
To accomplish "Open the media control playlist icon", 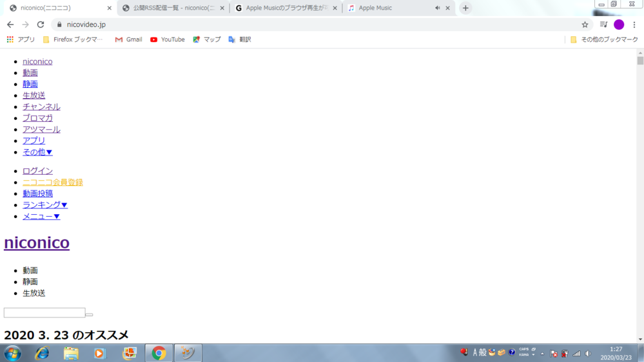I will (603, 25).
